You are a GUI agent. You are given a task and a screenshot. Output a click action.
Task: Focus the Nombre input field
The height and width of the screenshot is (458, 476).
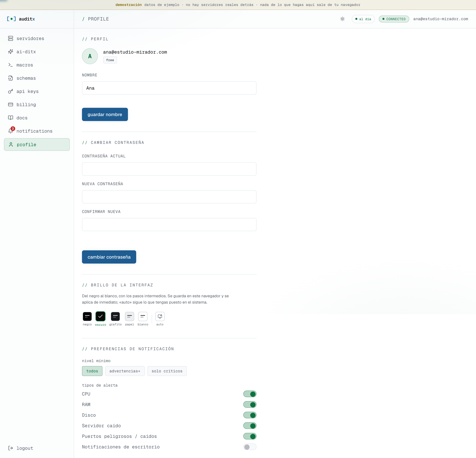169,88
